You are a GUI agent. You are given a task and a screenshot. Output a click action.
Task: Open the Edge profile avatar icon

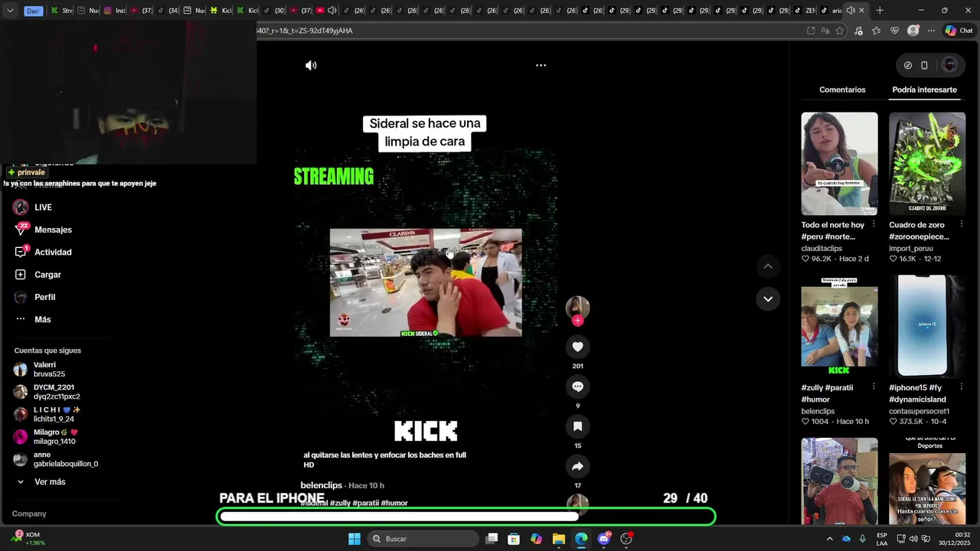pos(913,31)
